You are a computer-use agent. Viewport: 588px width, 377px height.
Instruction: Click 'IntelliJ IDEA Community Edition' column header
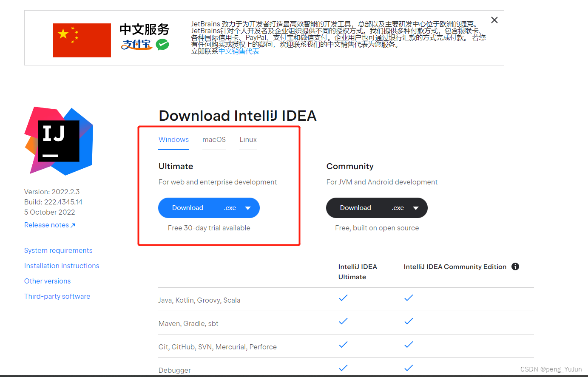(x=455, y=266)
